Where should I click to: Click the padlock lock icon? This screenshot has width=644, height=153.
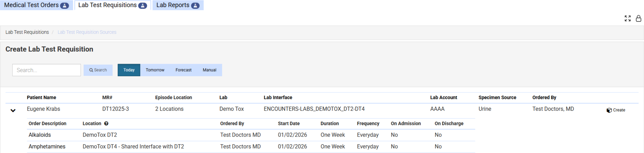pyautogui.click(x=638, y=18)
